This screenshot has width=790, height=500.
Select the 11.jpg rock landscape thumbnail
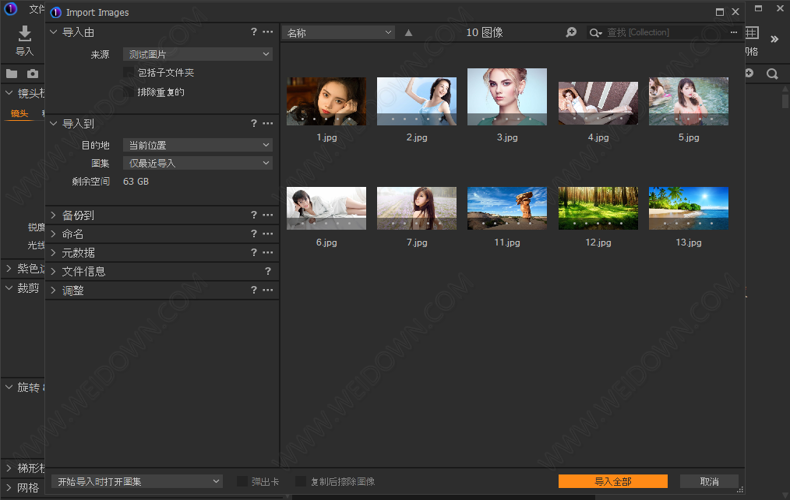pyautogui.click(x=507, y=209)
